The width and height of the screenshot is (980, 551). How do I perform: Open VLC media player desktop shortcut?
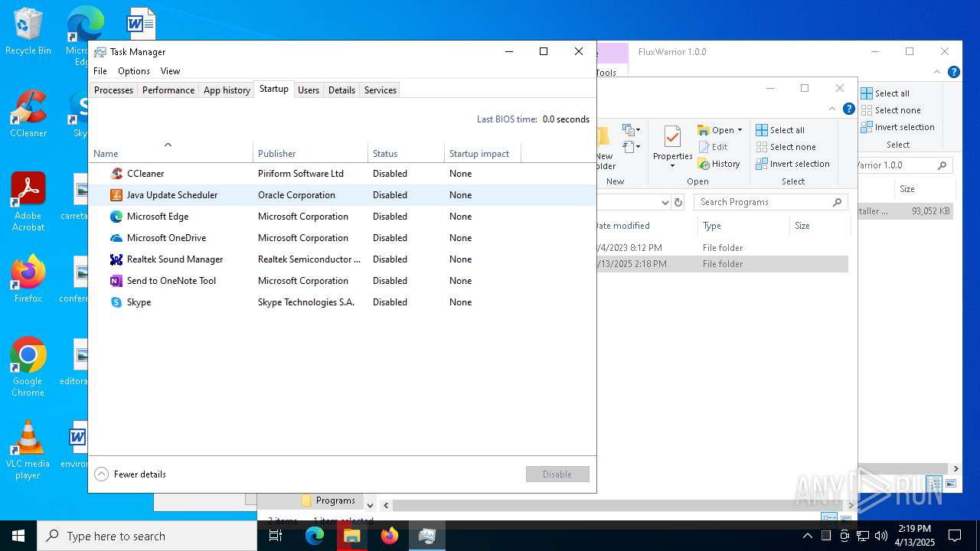click(28, 450)
